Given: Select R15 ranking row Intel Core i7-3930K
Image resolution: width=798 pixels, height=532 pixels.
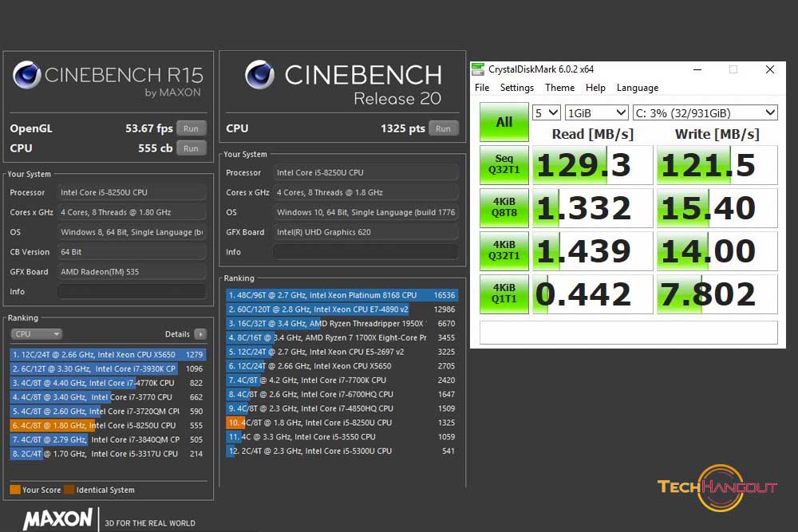Looking at the screenshot, I should pos(108,368).
